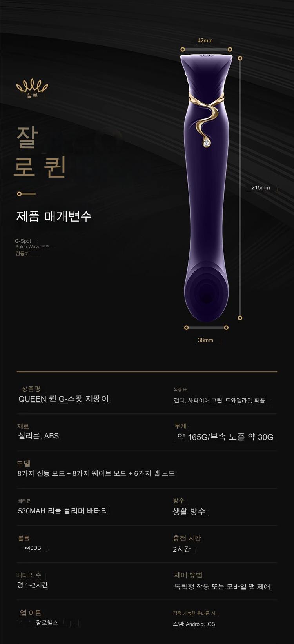Screen dimensions: 294x644
Task: Click the 잘로헬스 app name
Action: click(47, 623)
